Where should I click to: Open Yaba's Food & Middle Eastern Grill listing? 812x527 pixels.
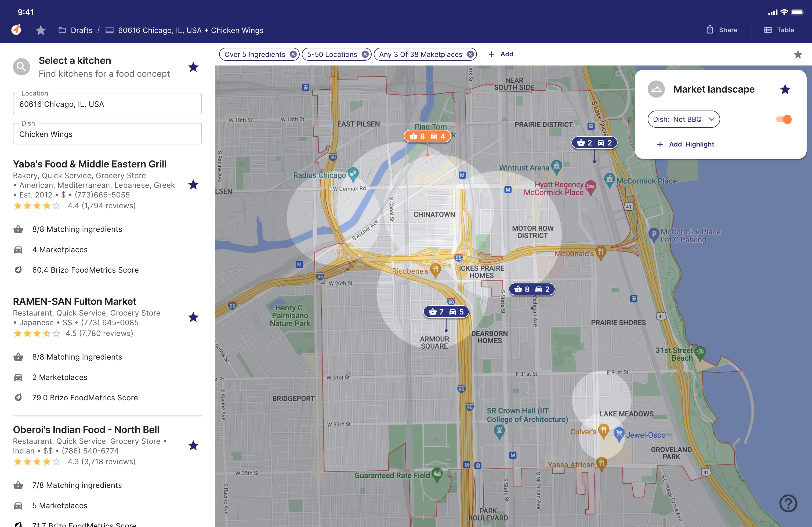click(x=90, y=164)
